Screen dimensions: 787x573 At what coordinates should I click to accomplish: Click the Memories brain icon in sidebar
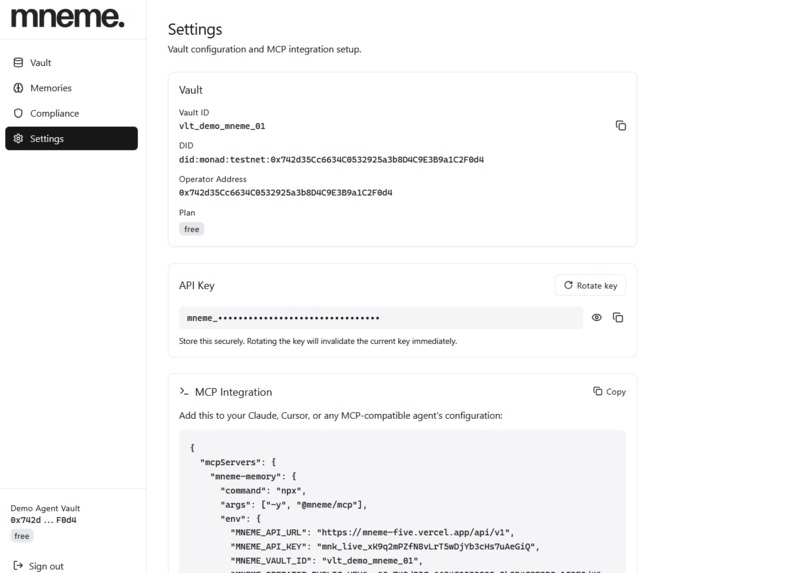point(18,88)
